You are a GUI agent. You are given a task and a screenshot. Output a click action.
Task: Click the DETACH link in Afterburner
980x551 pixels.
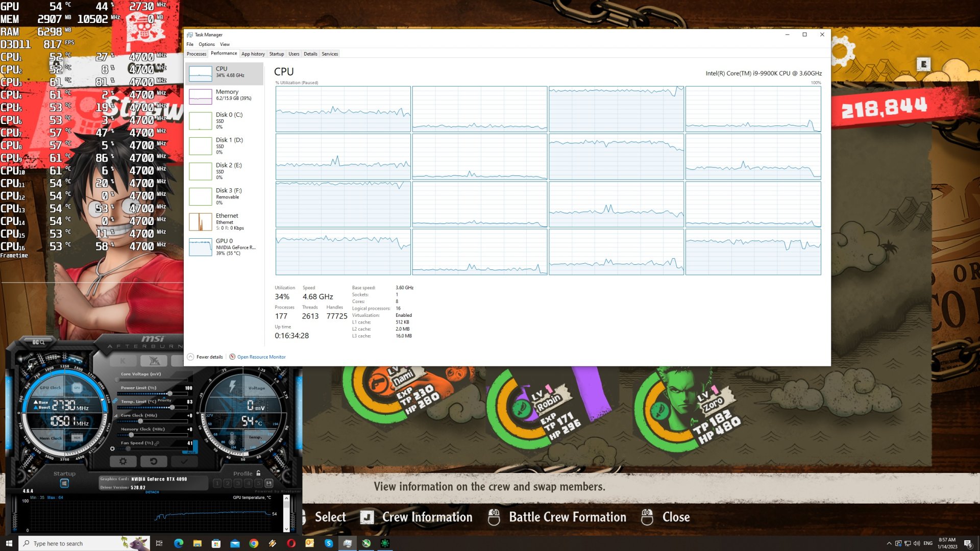[152, 492]
